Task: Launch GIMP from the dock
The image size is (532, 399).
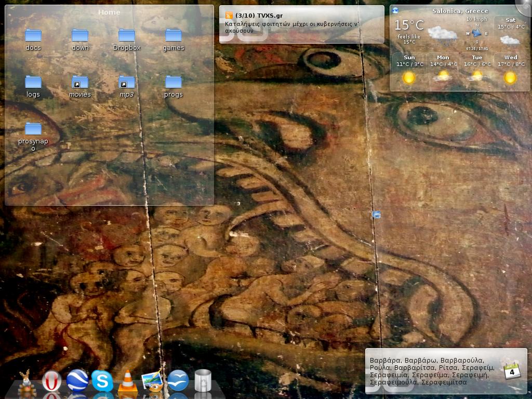Action: (152, 381)
